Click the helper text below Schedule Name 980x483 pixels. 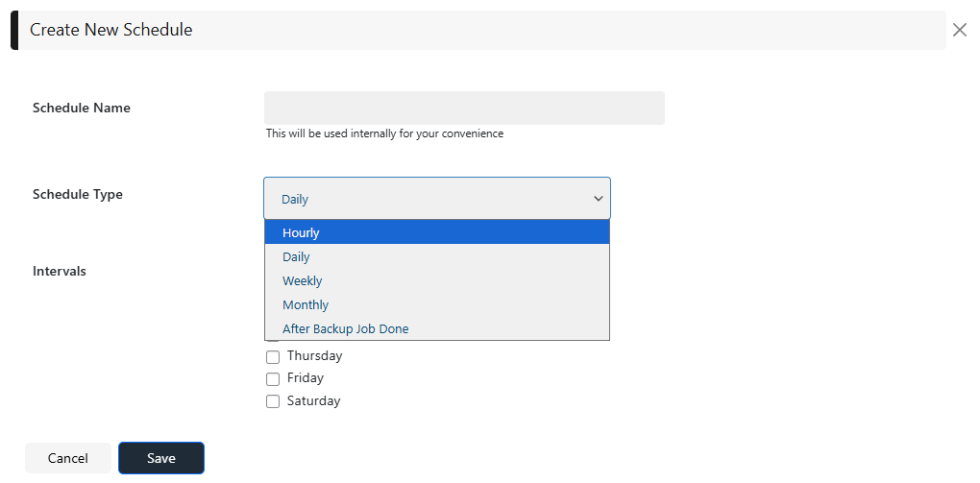click(384, 133)
